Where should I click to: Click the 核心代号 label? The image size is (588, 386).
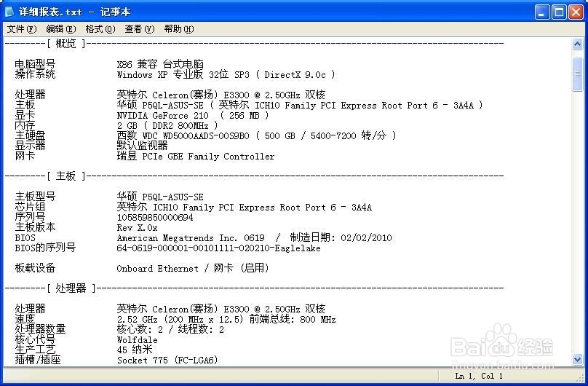point(35,339)
